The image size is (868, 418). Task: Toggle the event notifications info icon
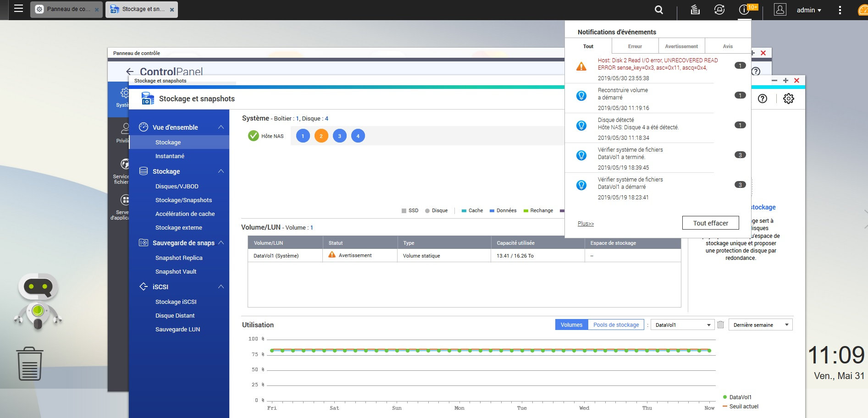[x=744, y=10]
